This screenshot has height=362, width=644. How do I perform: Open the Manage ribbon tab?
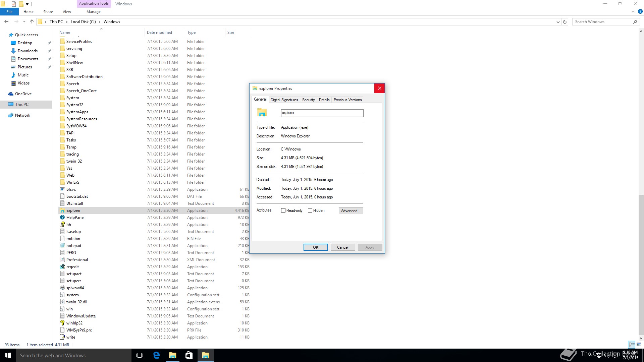(94, 12)
